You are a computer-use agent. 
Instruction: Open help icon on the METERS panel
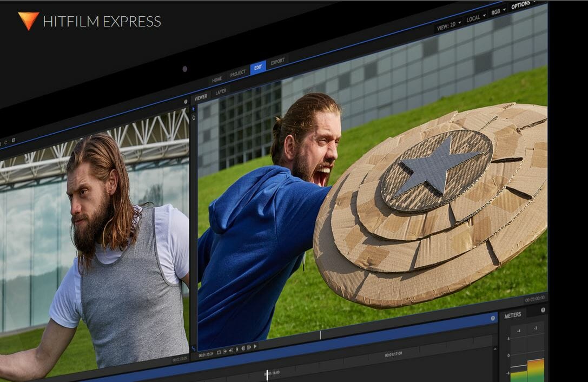coord(543,310)
